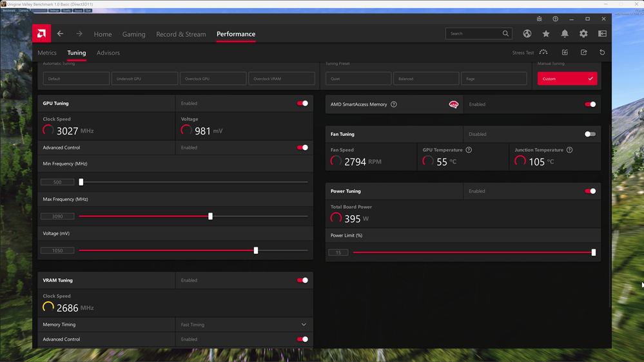Image resolution: width=644 pixels, height=362 pixels.
Task: Open Settings menu in Unigine Valley window
Action: [54, 10]
